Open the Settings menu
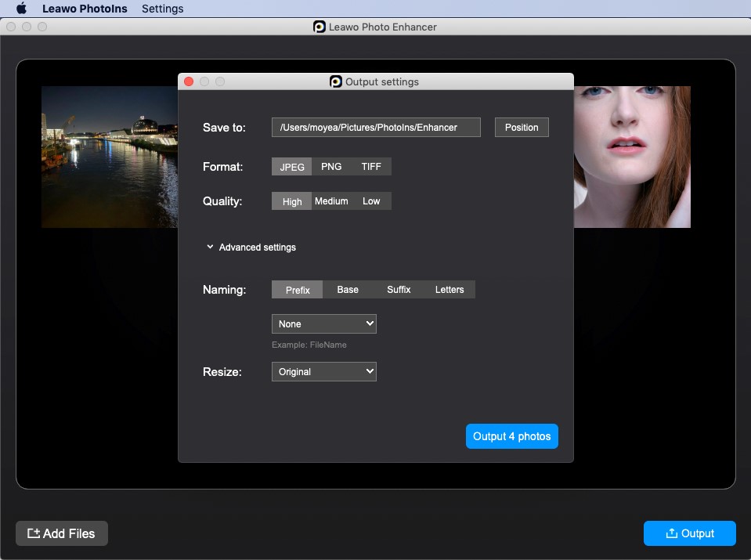The height and width of the screenshot is (560, 751). [x=162, y=9]
